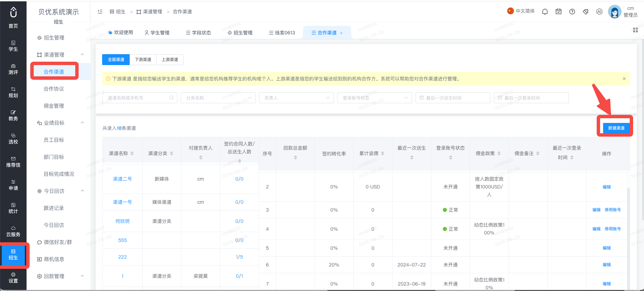
Task: Open the calendar icon in top bar
Action: (559, 12)
